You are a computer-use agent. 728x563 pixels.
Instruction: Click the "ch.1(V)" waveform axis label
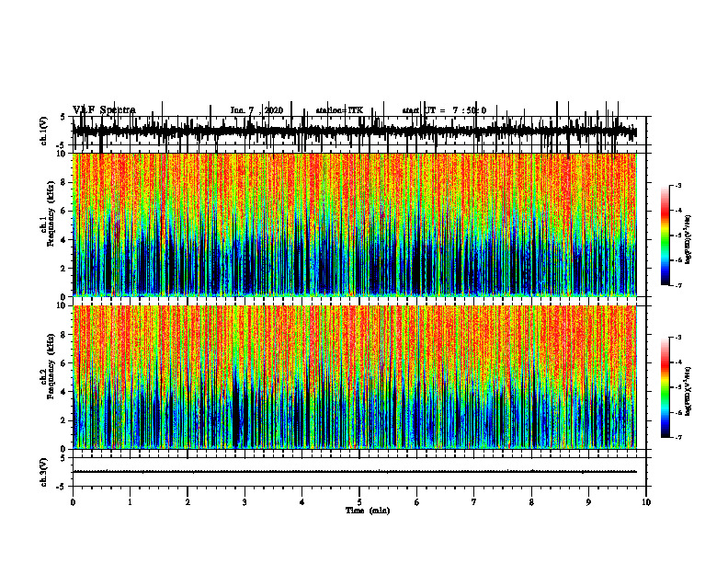(44, 131)
